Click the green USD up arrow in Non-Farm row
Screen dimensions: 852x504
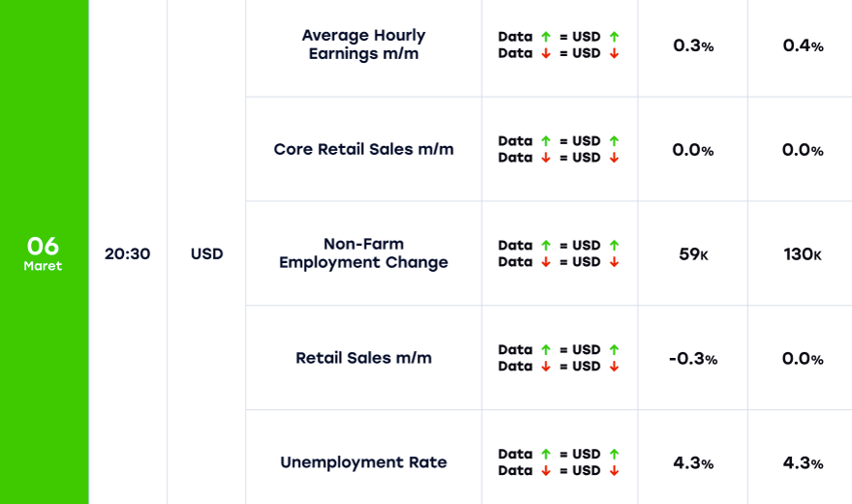coord(614,246)
